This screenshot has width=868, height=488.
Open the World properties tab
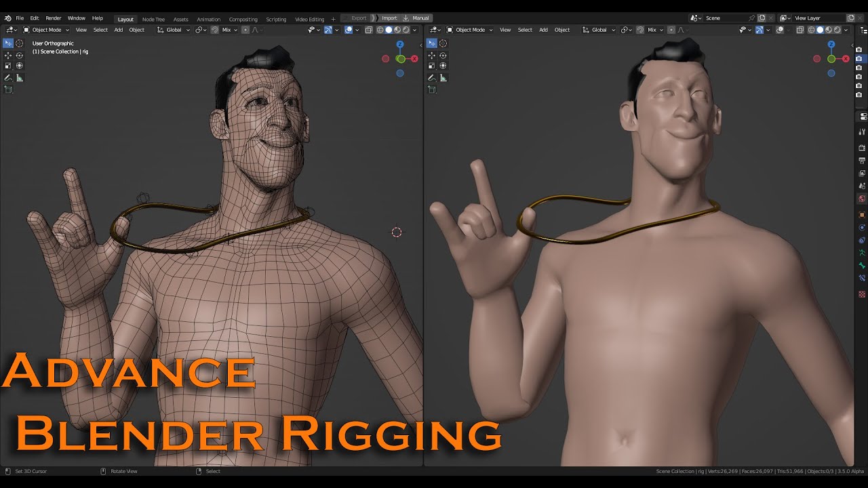(863, 199)
